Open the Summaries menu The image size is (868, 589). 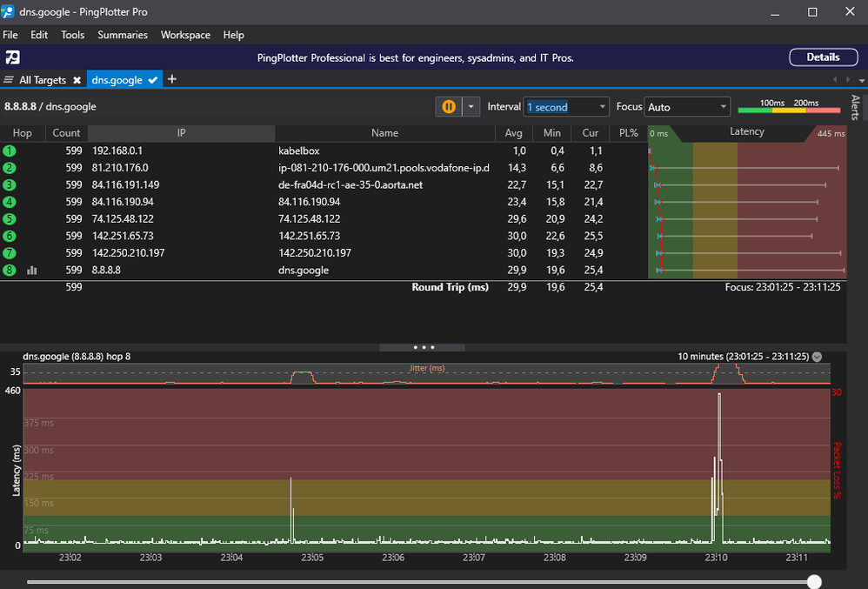(122, 35)
